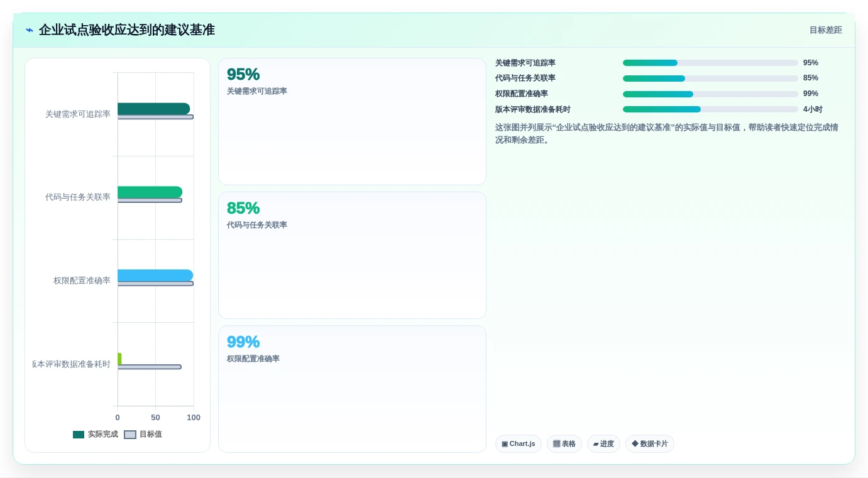Image resolution: width=868 pixels, height=478 pixels.
Task: Open the 85% 代码与任务关联率 data card
Action: (x=352, y=256)
